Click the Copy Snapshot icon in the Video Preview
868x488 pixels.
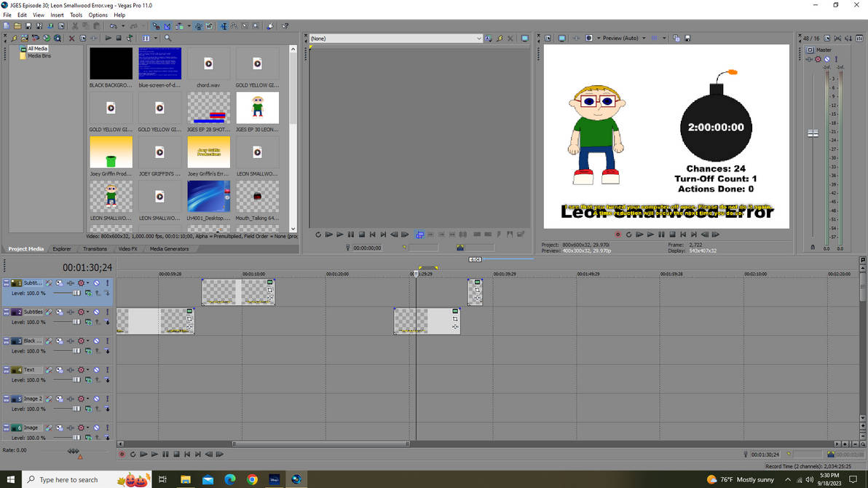(x=676, y=38)
